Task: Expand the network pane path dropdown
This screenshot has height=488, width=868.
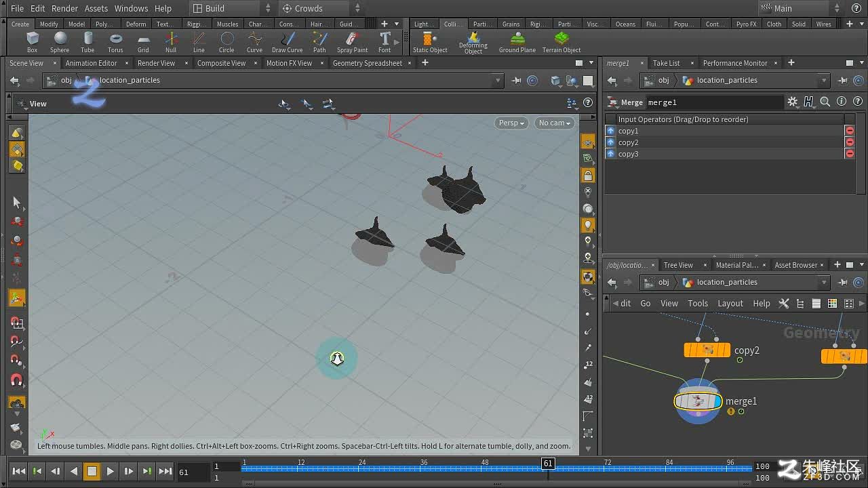Action: [x=825, y=282]
